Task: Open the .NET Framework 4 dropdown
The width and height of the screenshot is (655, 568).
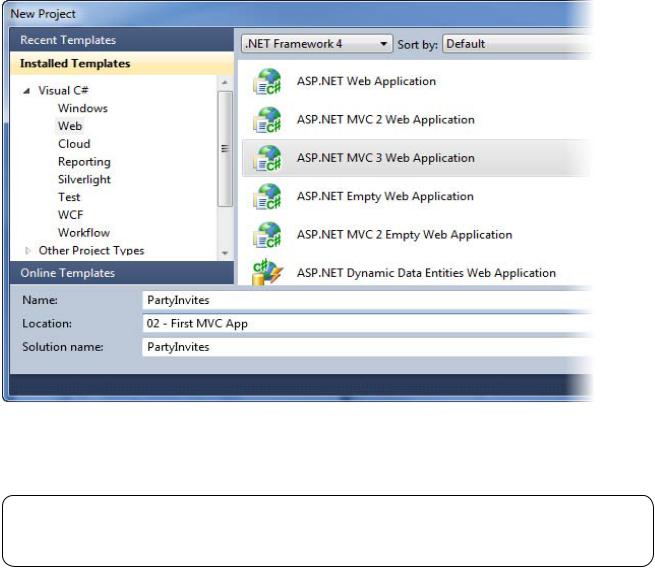Action: (x=317, y=44)
